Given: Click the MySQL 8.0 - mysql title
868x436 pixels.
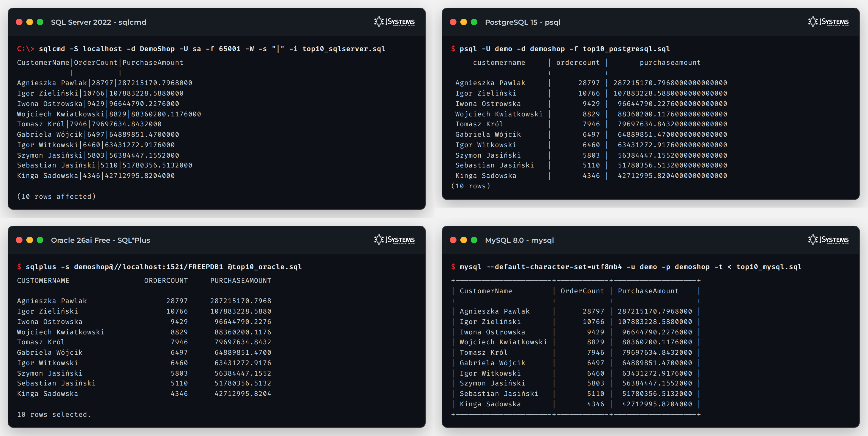Looking at the screenshot, I should (x=519, y=240).
